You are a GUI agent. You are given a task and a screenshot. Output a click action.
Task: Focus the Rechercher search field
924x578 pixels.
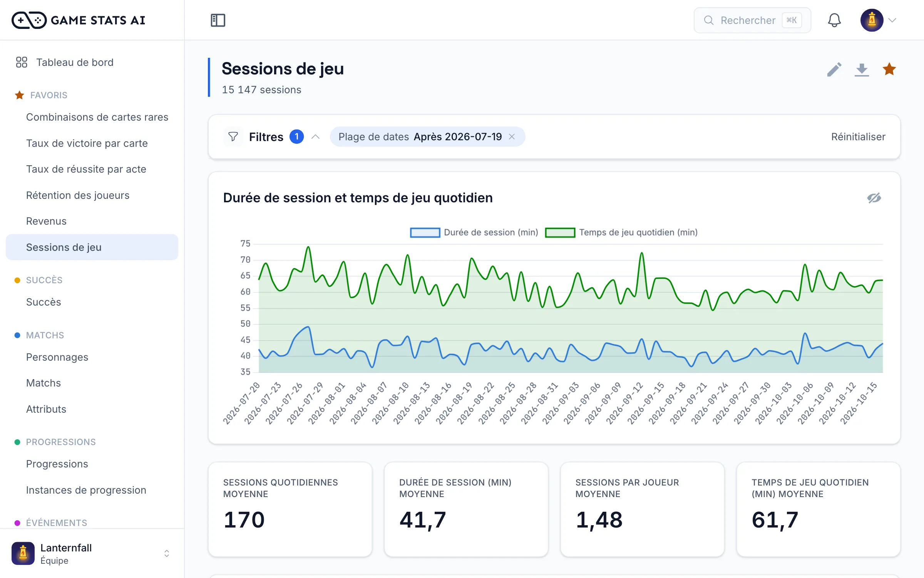pyautogui.click(x=752, y=20)
